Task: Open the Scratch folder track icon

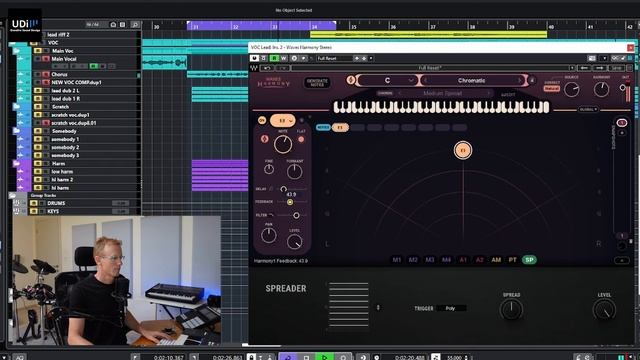Action: pos(16,107)
